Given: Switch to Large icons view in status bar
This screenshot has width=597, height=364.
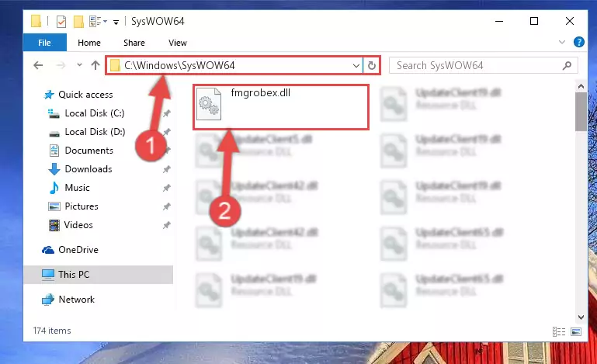Looking at the screenshot, I should point(576,331).
